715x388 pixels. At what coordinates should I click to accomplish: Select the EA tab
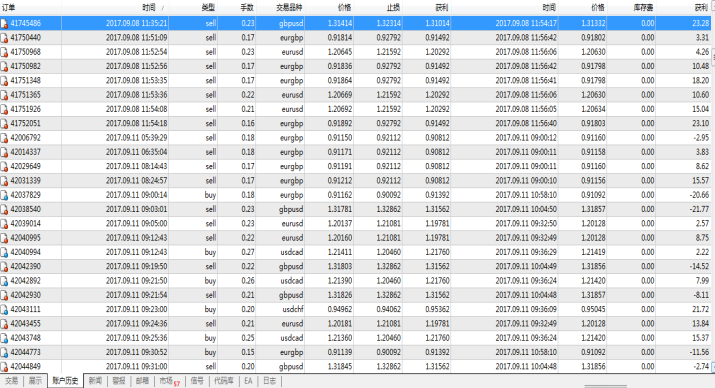(248, 381)
